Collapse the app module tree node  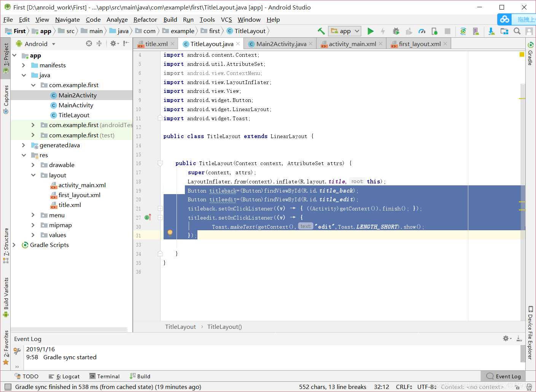pyautogui.click(x=14, y=56)
